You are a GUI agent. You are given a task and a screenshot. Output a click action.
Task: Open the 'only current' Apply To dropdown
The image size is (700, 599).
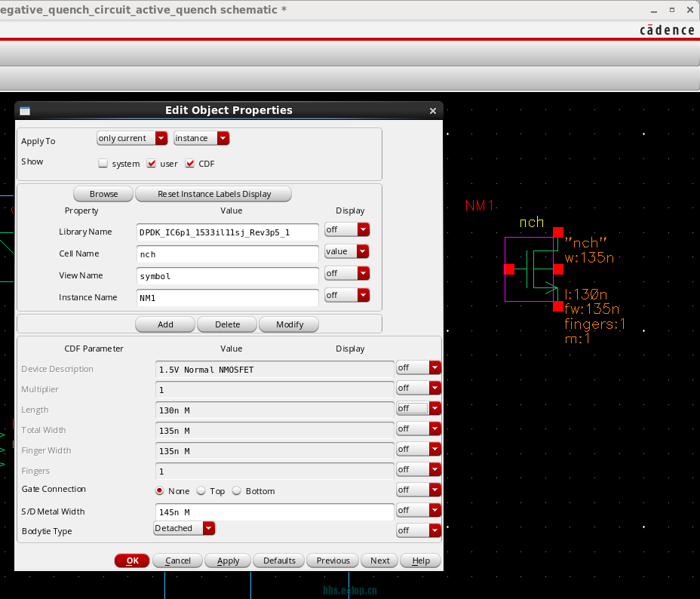[132, 138]
